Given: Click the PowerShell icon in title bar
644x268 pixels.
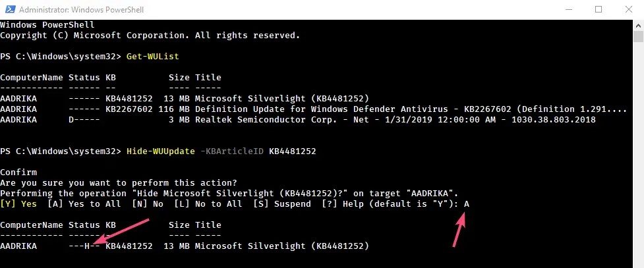Looking at the screenshot, I should tap(10, 9).
